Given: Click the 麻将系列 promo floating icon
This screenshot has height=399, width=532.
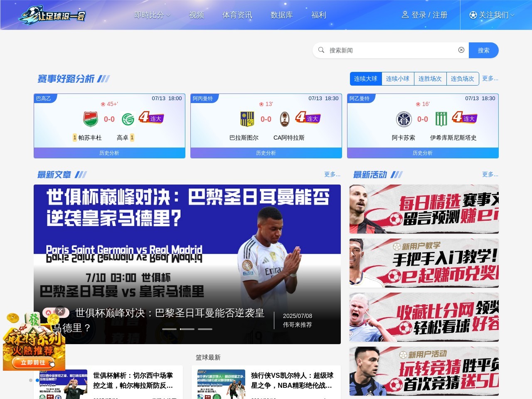Looking at the screenshot, I should (33, 341).
